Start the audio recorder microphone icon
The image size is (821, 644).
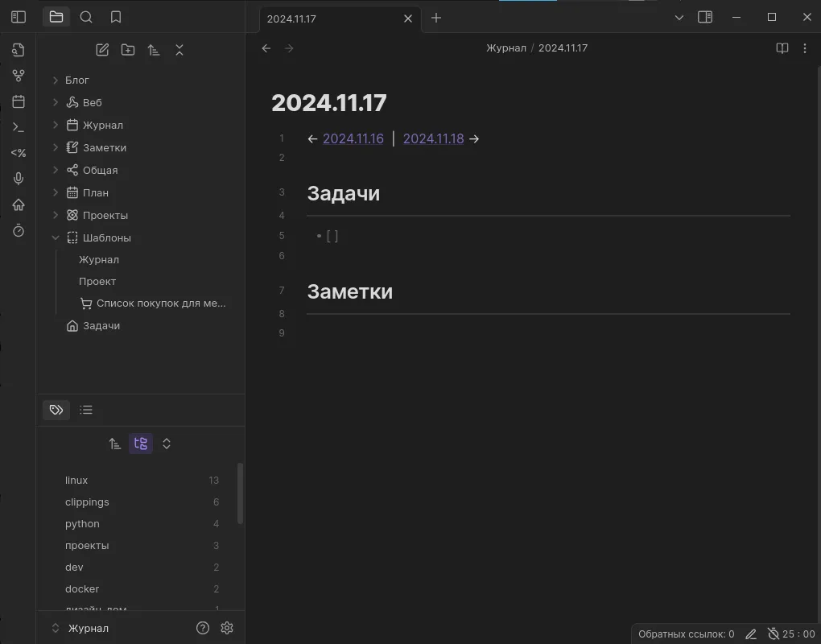coord(19,179)
